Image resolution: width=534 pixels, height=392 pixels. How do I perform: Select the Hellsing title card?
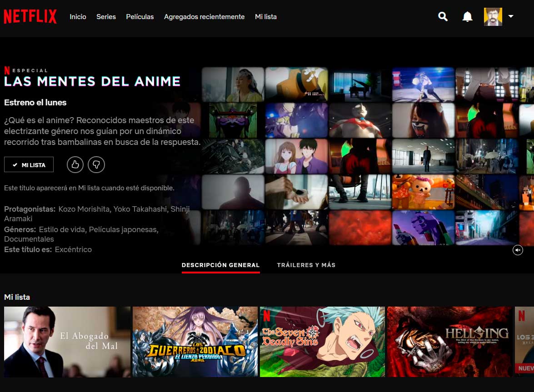coord(449,342)
